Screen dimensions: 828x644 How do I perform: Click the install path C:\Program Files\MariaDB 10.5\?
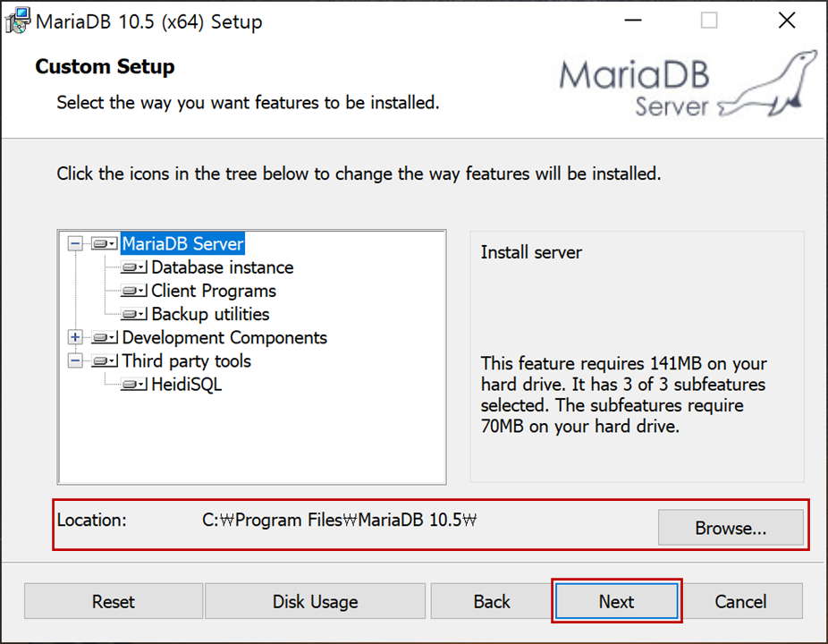coord(340,520)
